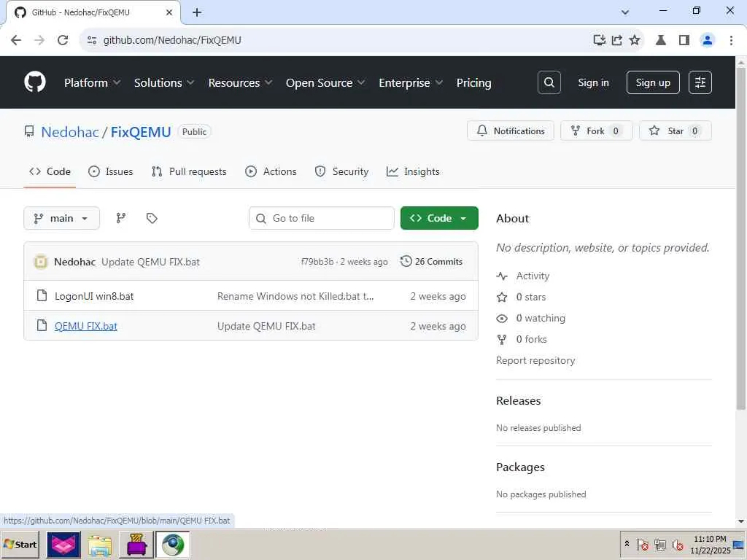Click the Nedohac avatar in the commit row
Screen dimensions: 747x560
pos(41,262)
